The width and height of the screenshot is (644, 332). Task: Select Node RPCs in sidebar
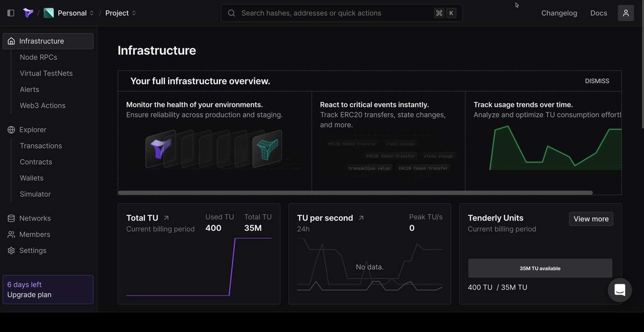pyautogui.click(x=38, y=57)
